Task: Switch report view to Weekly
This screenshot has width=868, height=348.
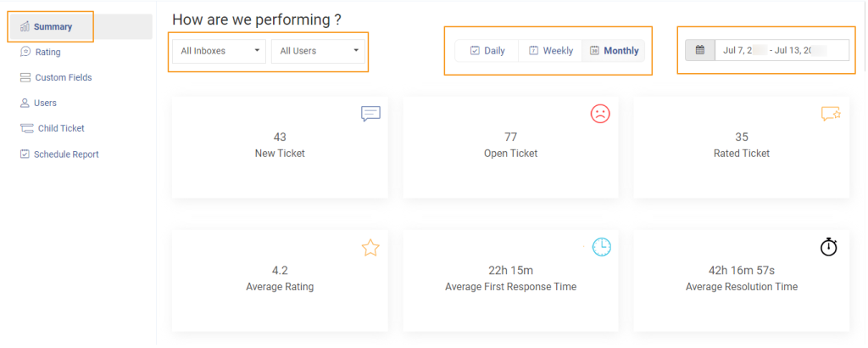Action: click(x=550, y=51)
